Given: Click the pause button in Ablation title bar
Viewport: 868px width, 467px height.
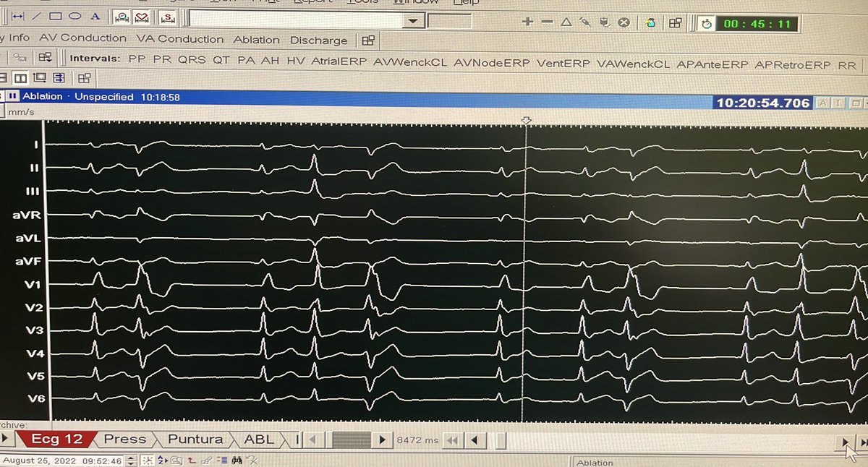Looking at the screenshot, I should [x=12, y=96].
